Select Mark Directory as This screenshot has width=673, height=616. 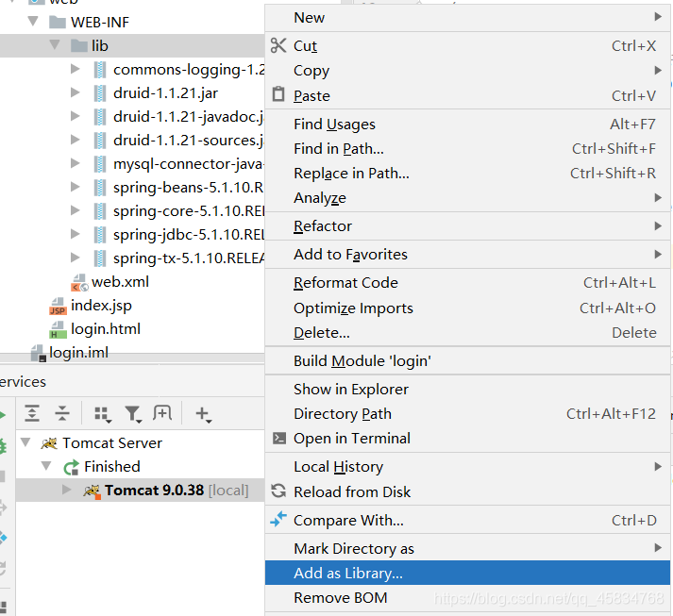pos(467,548)
